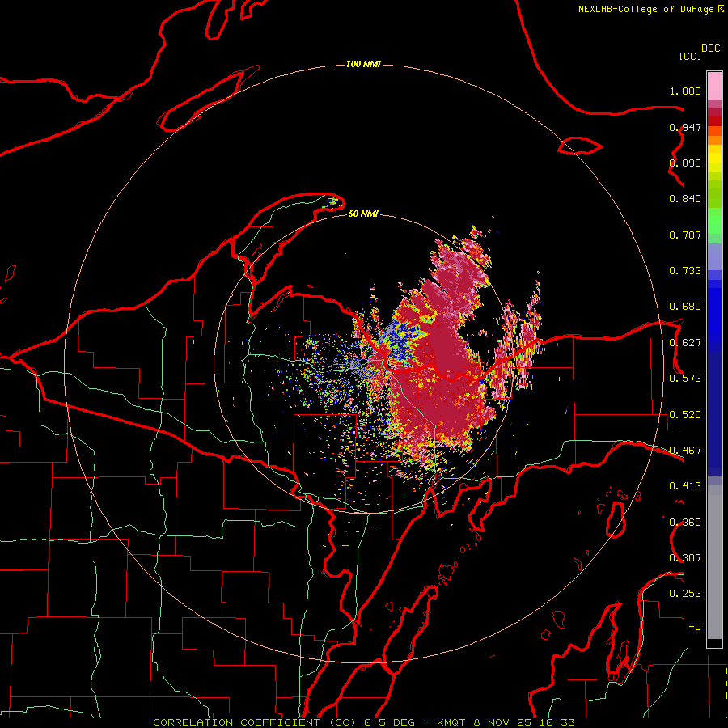Image resolution: width=728 pixels, height=728 pixels.
Task: Pick the gray segment of the color bar
Action: coord(714,562)
